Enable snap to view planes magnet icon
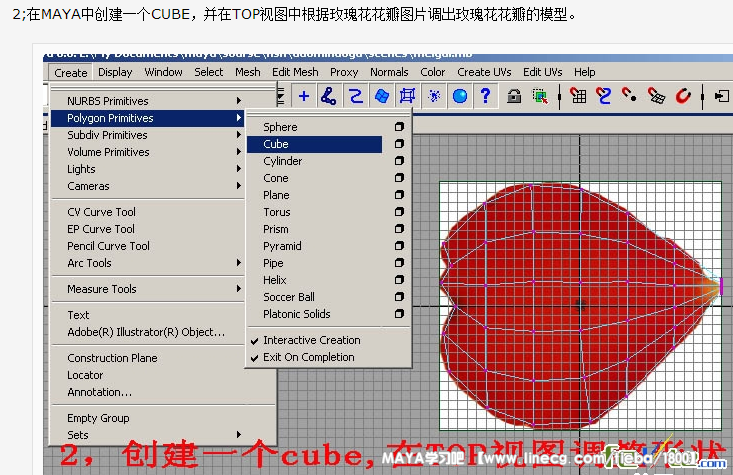733x475 pixels. pos(656,96)
